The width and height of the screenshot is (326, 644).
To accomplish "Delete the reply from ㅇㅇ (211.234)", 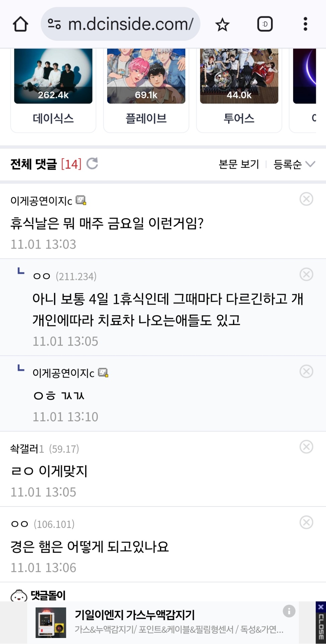I will (x=306, y=274).
